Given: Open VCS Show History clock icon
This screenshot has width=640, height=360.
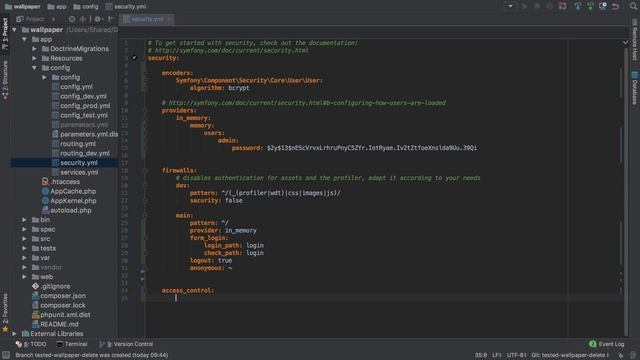Looking at the screenshot, I should (x=603, y=6).
